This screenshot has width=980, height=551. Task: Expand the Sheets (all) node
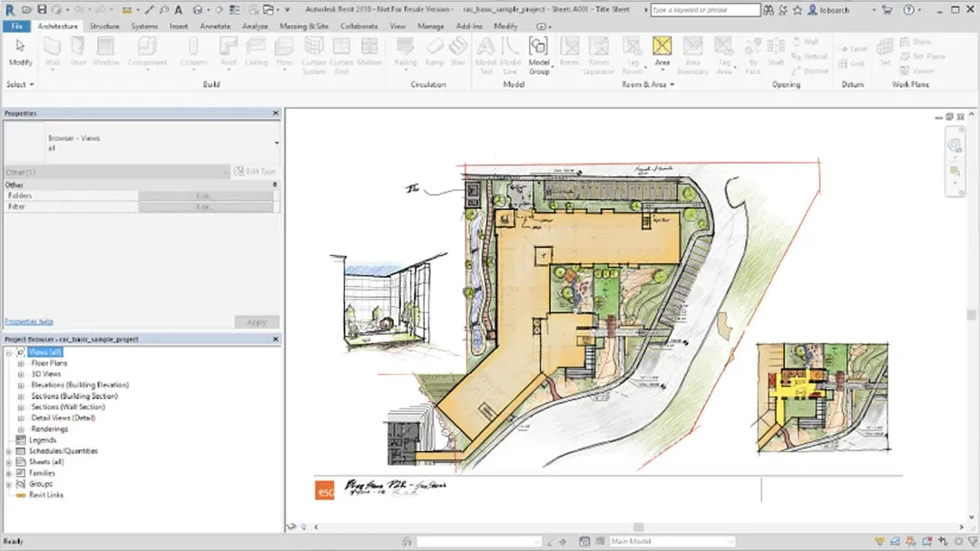pos(9,462)
